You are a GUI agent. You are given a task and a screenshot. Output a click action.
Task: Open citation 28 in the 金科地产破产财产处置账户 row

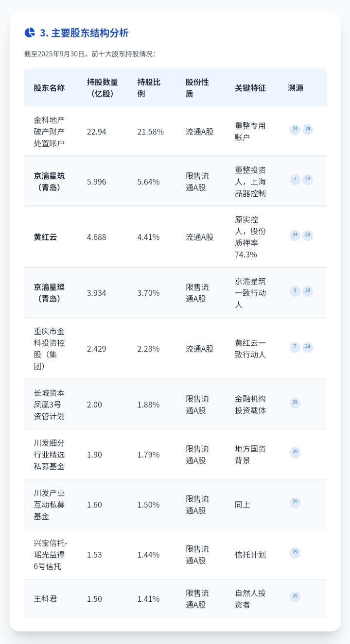308,129
